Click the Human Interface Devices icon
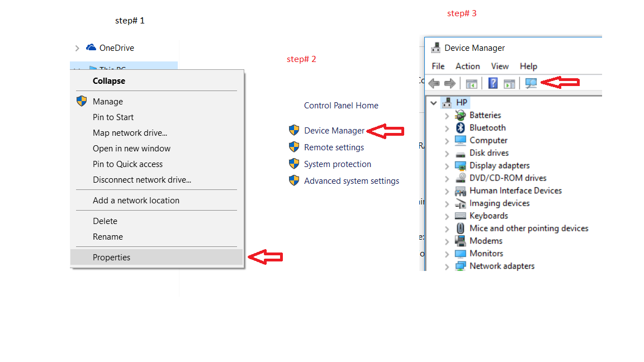This screenshot has width=644, height=362. click(461, 191)
